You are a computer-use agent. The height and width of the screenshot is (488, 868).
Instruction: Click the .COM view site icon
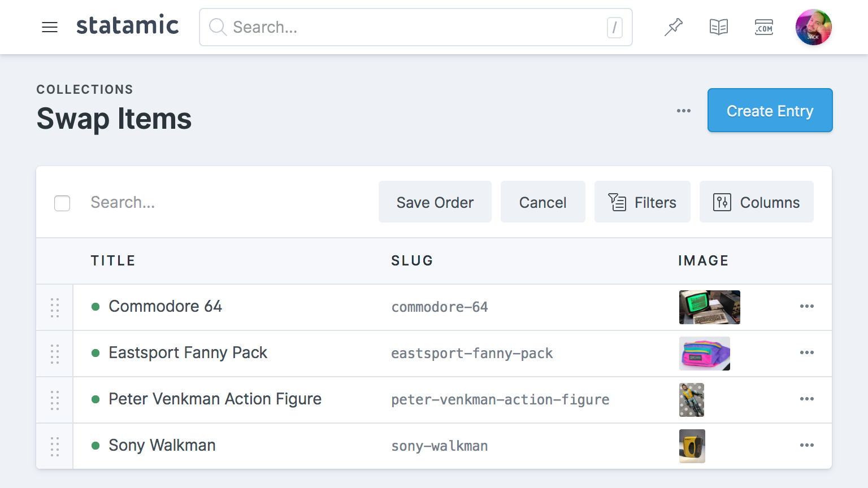[763, 27]
